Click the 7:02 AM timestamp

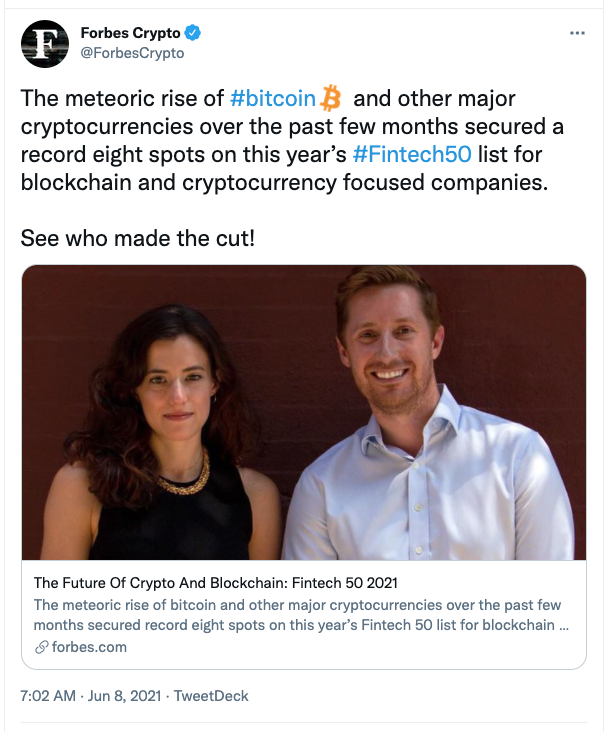48,696
